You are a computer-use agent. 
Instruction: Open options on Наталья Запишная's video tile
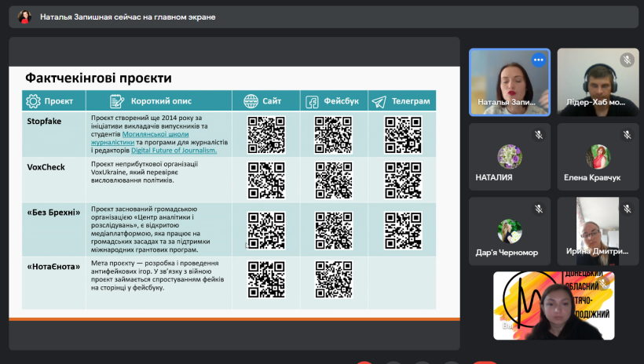coord(539,60)
